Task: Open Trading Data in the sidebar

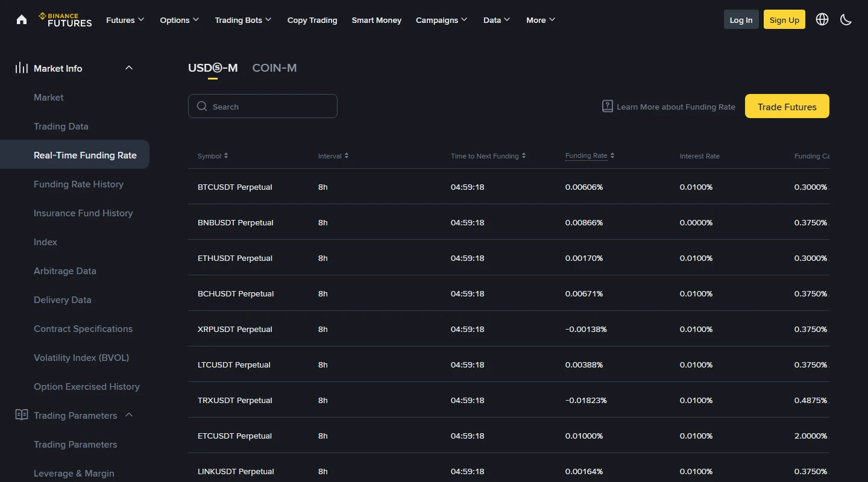Action: click(x=61, y=126)
